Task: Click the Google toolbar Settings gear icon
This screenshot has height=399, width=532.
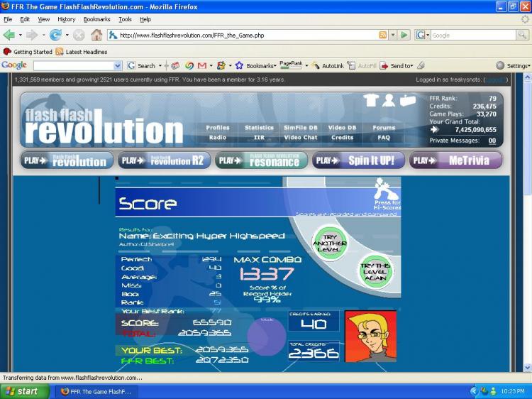Action: pyautogui.click(x=500, y=65)
